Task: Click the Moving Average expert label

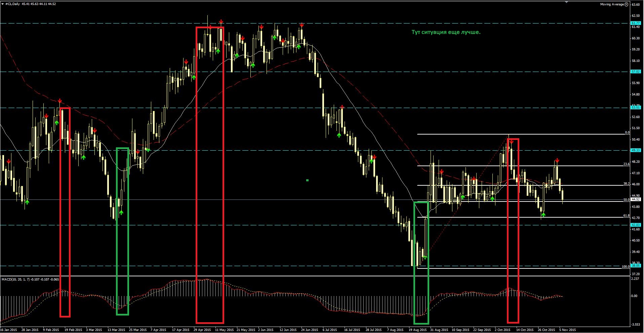Action: [612, 4]
